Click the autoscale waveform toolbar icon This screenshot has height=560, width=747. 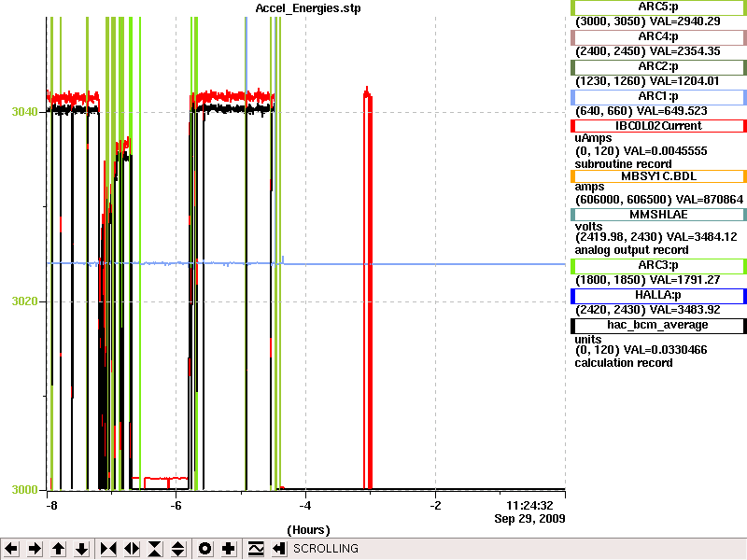(x=256, y=549)
